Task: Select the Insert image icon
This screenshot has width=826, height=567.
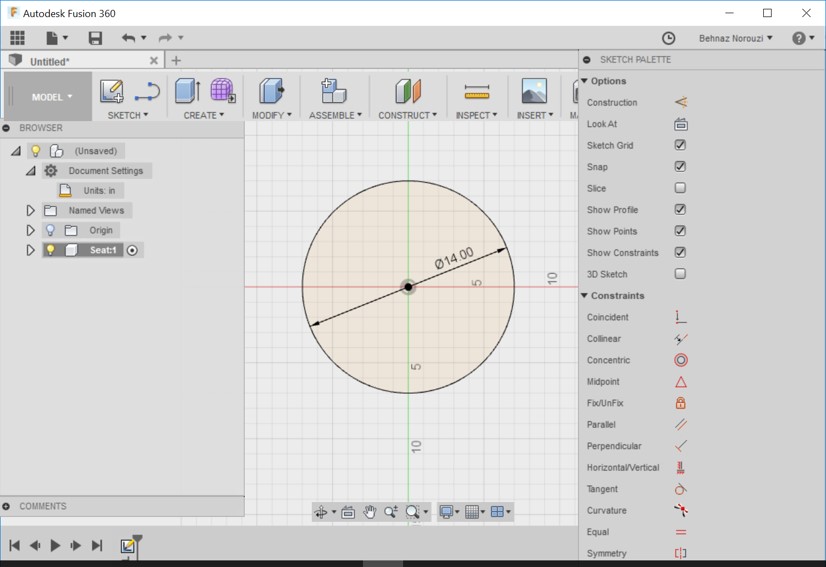Action: click(x=534, y=91)
